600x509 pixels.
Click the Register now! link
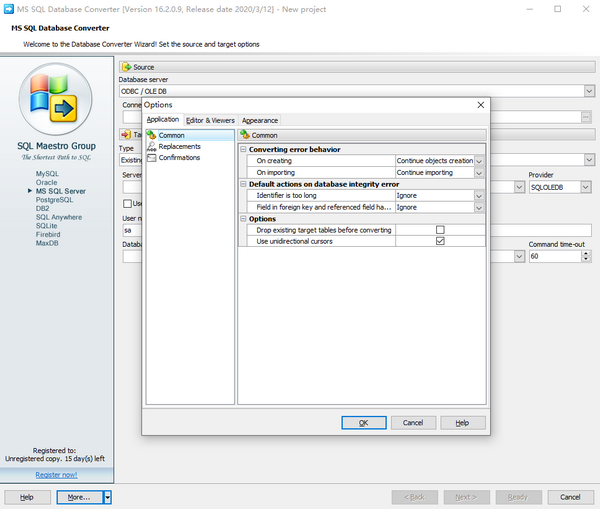point(56,475)
